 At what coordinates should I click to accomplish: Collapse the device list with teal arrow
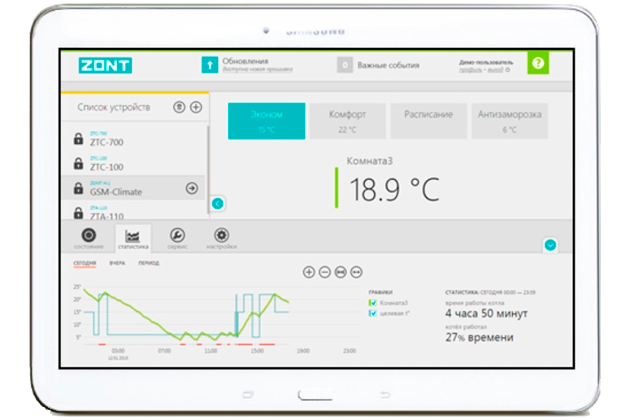pos(218,203)
